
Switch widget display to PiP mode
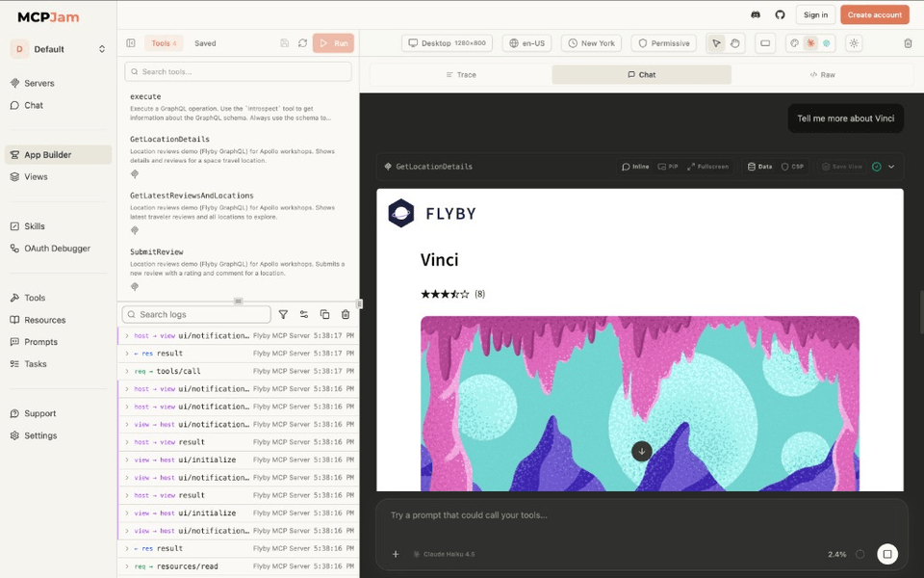click(668, 167)
